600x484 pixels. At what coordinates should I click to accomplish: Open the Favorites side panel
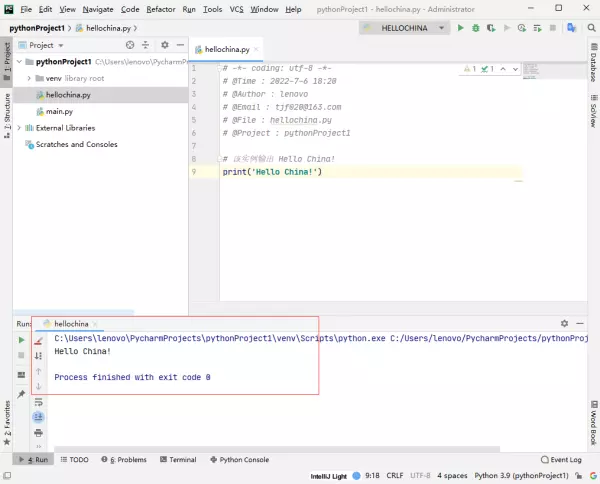pyautogui.click(x=7, y=423)
